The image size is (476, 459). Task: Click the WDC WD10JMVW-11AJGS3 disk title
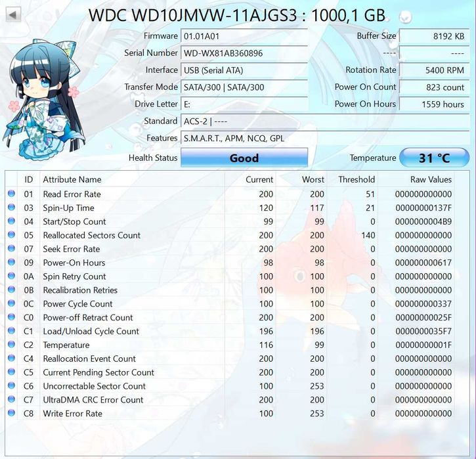coord(237,15)
